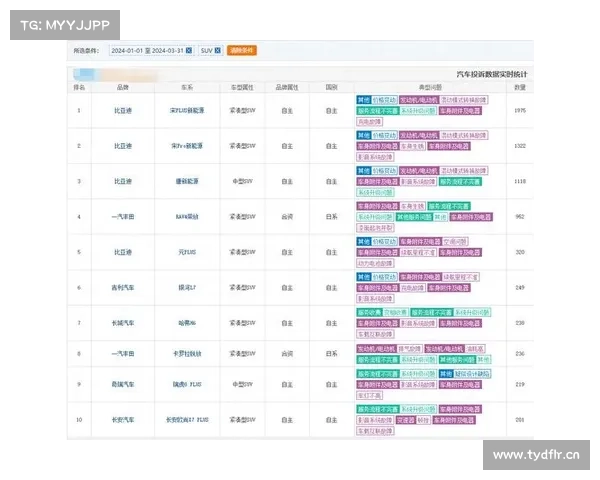
Task: Open 宋PLUS新能源 series link
Action: tap(187, 111)
